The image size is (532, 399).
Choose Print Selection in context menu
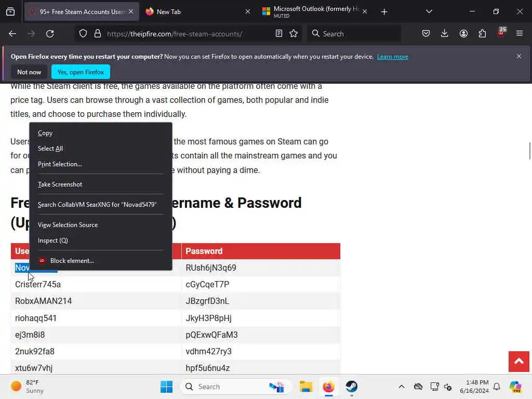click(100, 164)
